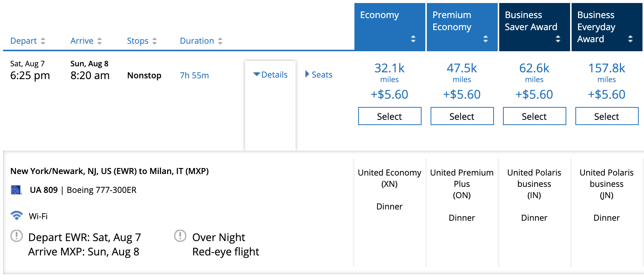Viewport: 644px width, 275px height.
Task: Click the UA 809 flight number
Action: (x=43, y=190)
